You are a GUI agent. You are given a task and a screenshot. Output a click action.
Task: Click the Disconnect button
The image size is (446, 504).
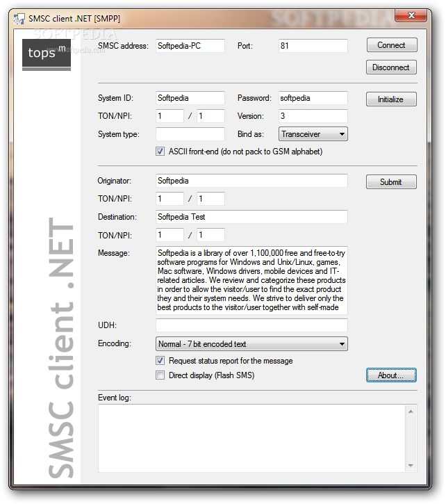click(x=391, y=67)
